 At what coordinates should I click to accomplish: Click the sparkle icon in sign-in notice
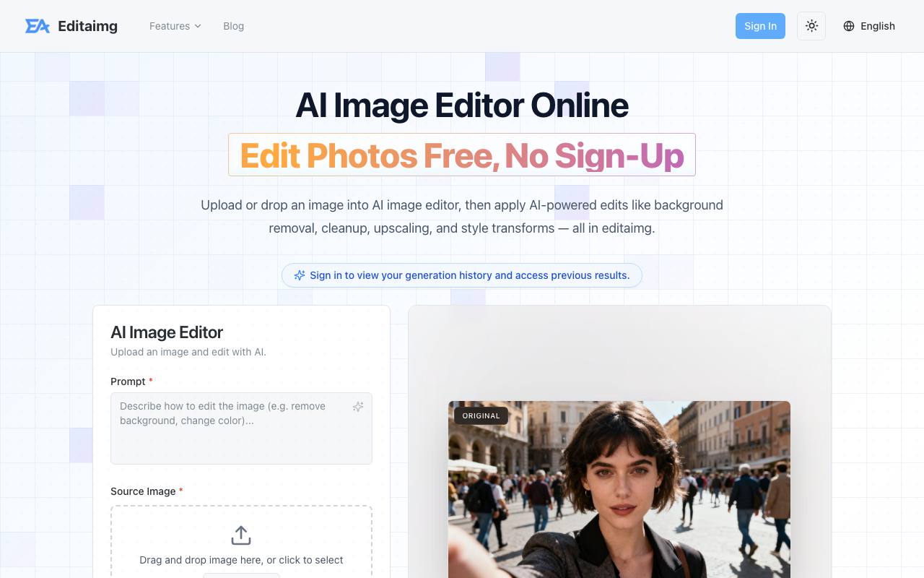300,275
